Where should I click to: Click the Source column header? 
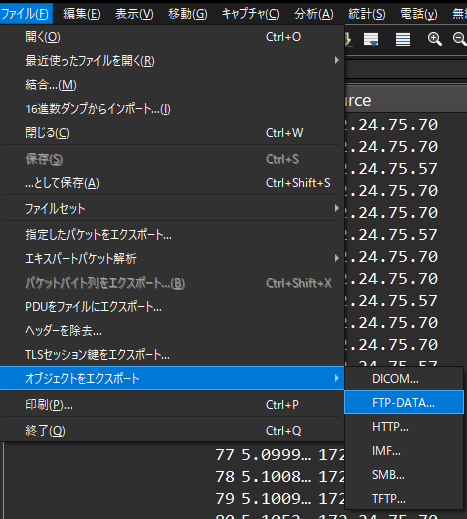click(406, 100)
